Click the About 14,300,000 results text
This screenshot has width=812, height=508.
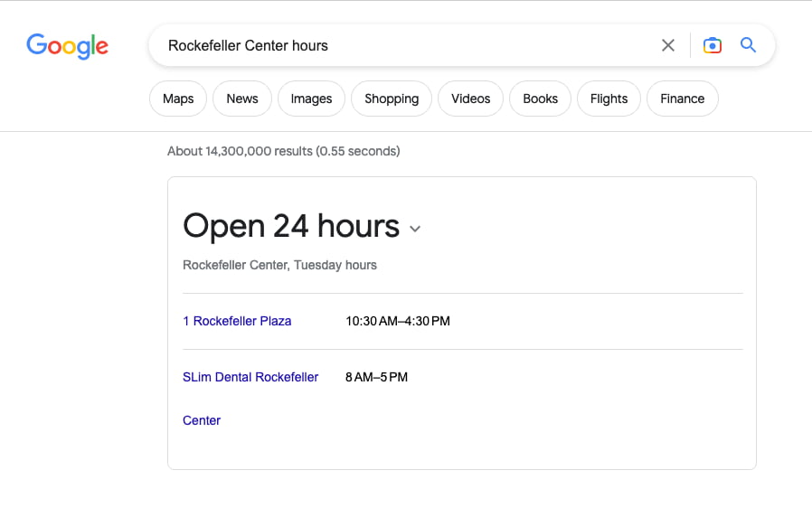click(x=283, y=151)
